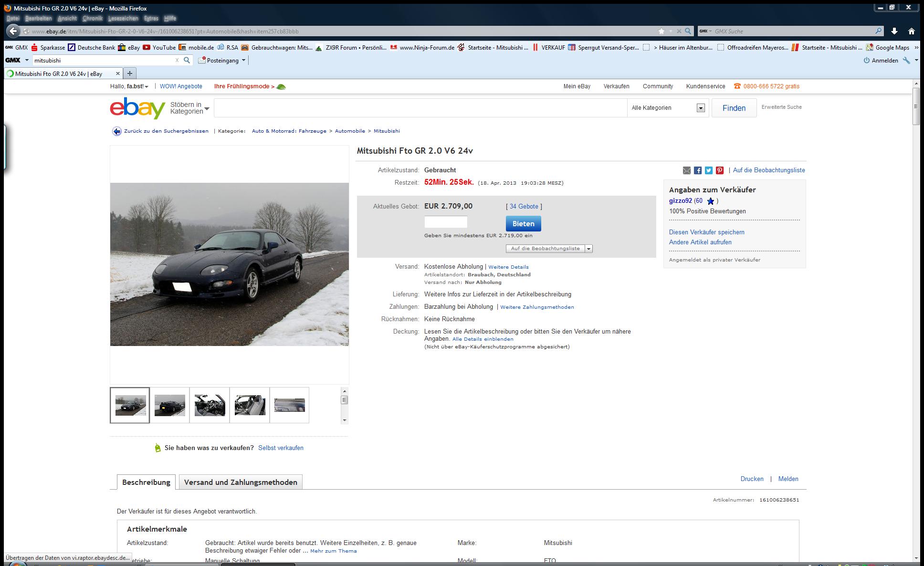Click the bid amount input field
The image size is (924, 566).
click(446, 222)
